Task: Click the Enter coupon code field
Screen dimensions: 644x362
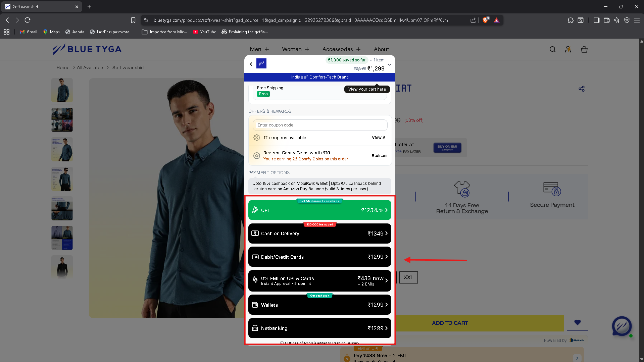Action: 320,125
